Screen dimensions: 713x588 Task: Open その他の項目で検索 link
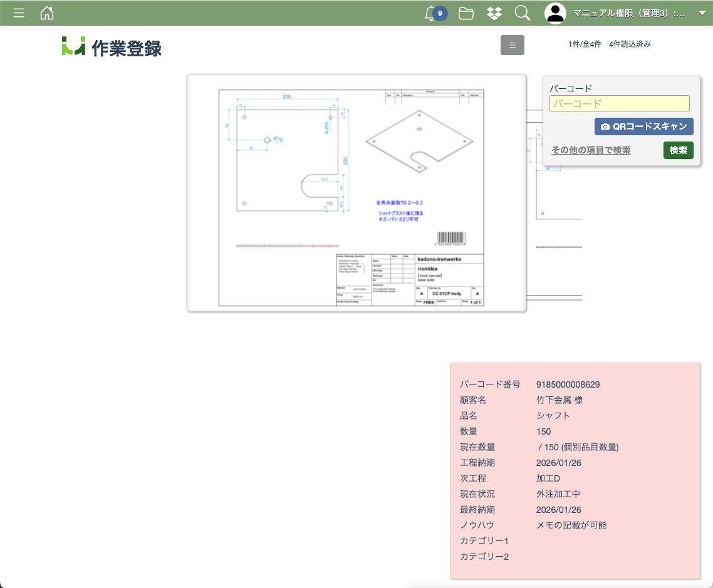click(591, 150)
